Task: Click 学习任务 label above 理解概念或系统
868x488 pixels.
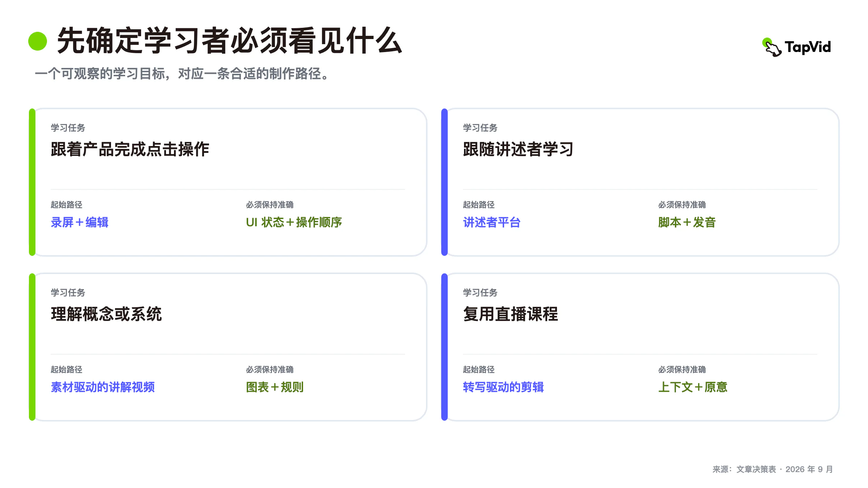Action: [x=68, y=292]
